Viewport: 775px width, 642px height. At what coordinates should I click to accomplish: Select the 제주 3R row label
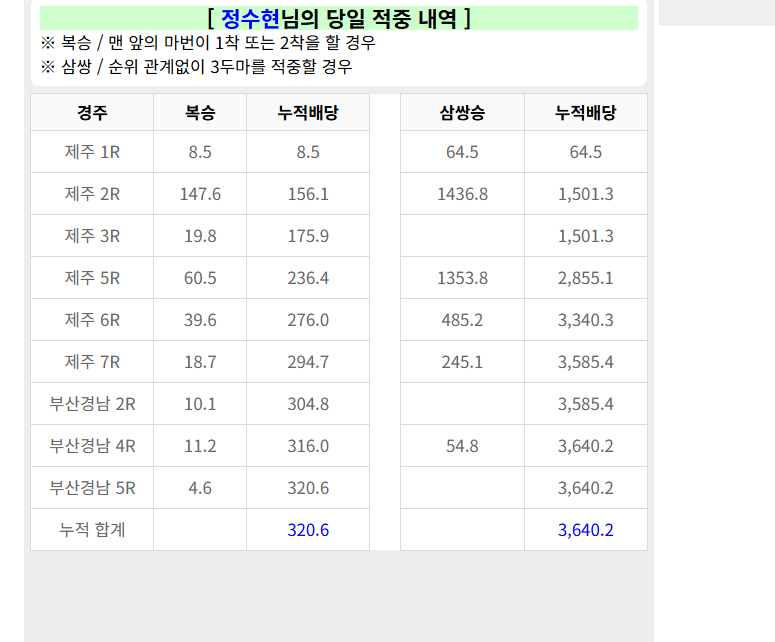(92, 236)
